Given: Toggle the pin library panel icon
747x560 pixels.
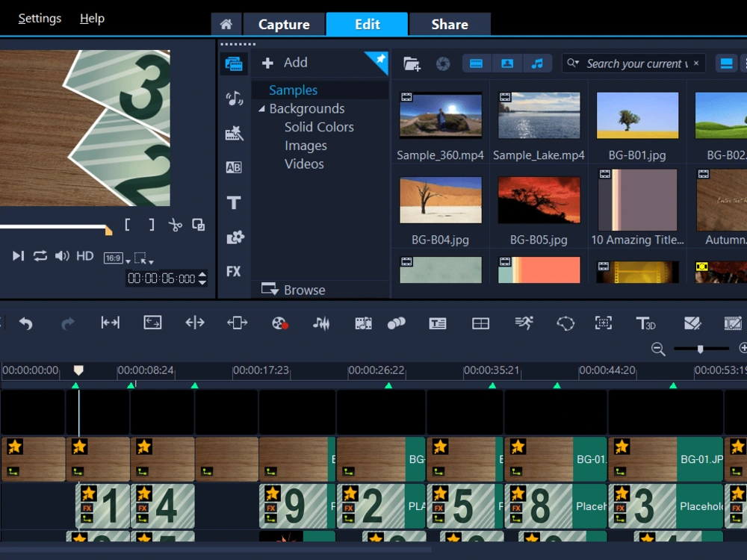Looking at the screenshot, I should (379, 60).
